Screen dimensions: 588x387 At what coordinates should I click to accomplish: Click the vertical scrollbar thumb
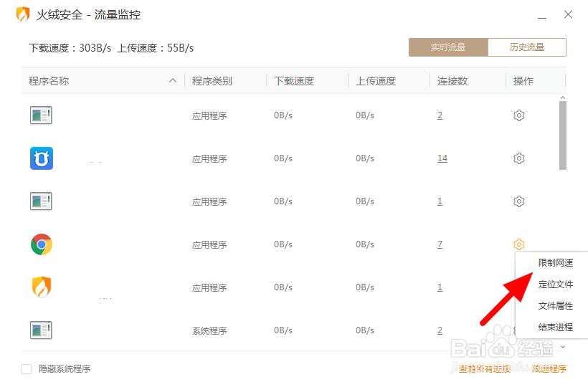tap(562, 135)
